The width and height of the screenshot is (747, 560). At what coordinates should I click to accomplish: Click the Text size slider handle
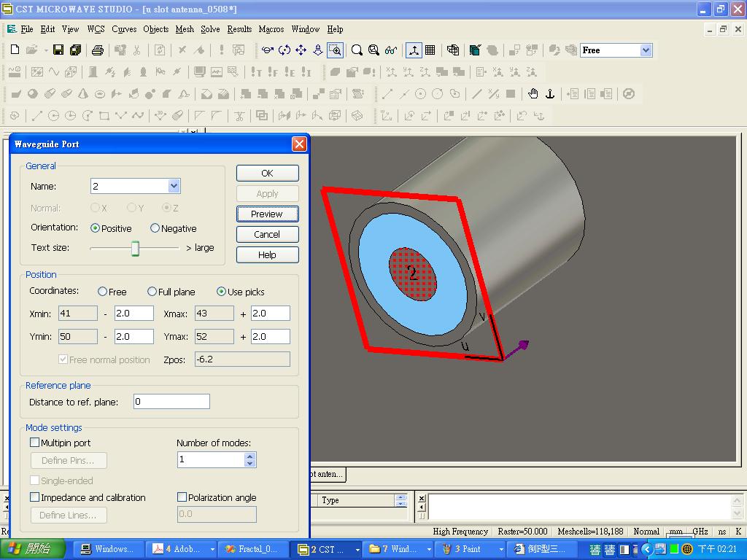[x=135, y=248]
